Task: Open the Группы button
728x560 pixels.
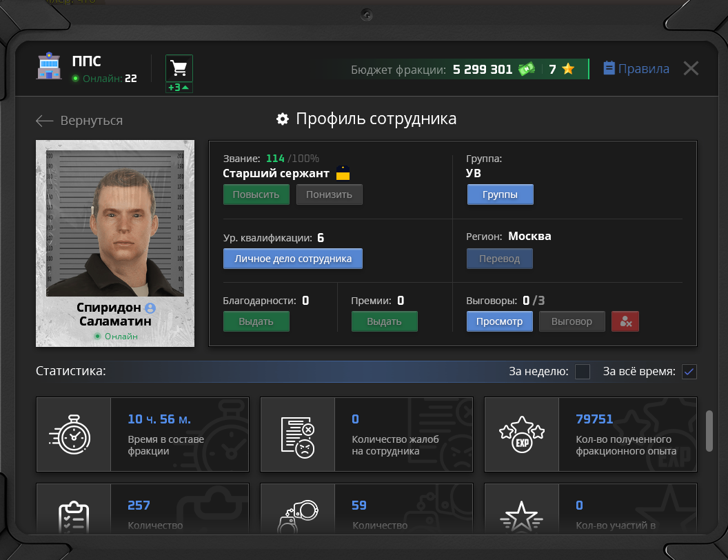Action: tap(500, 194)
